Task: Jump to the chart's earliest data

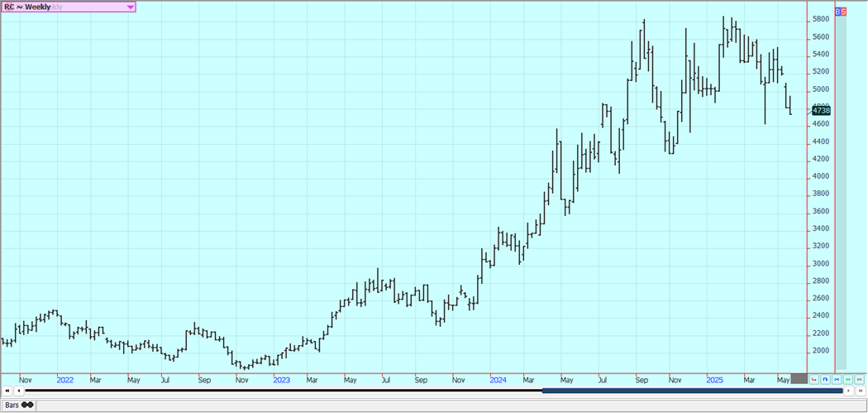Action: tap(7, 391)
